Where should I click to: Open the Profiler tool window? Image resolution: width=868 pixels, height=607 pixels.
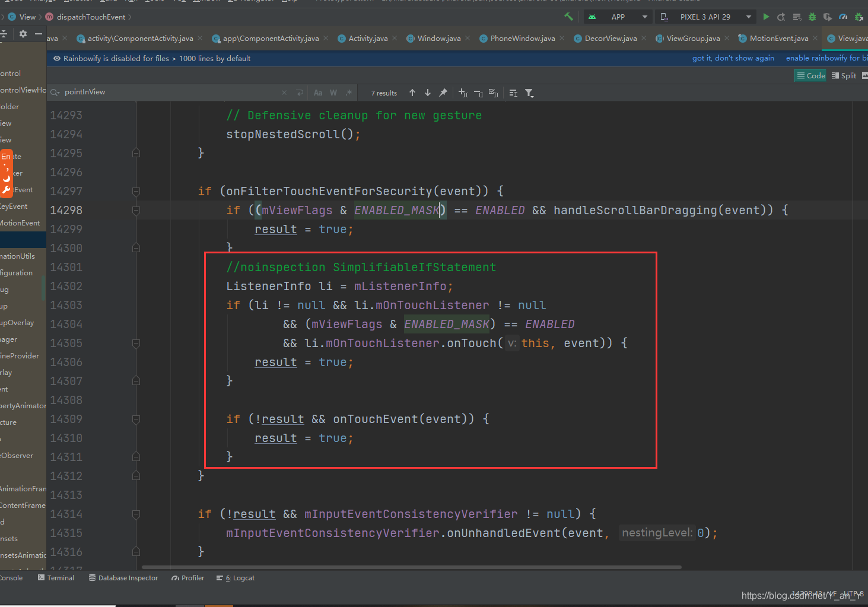click(187, 578)
